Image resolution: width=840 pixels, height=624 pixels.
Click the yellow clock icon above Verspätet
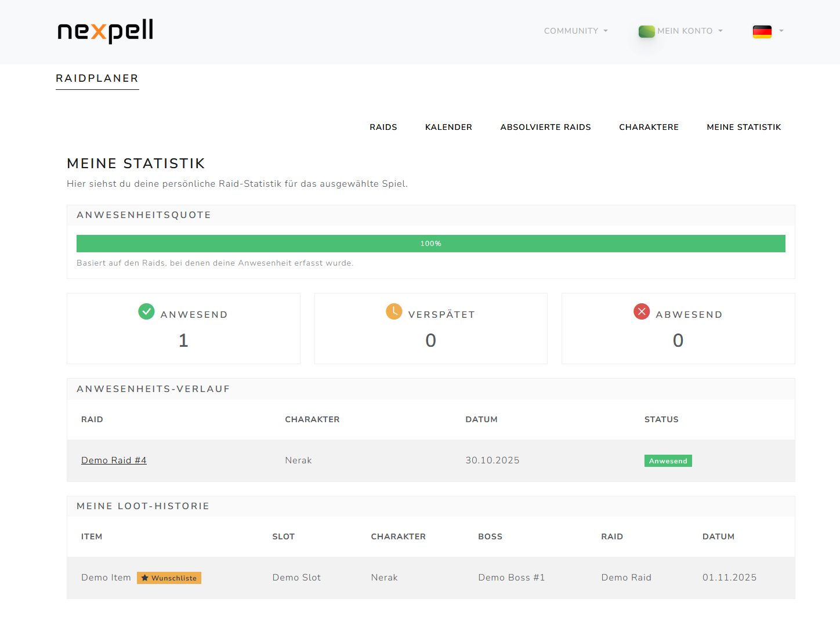click(394, 311)
